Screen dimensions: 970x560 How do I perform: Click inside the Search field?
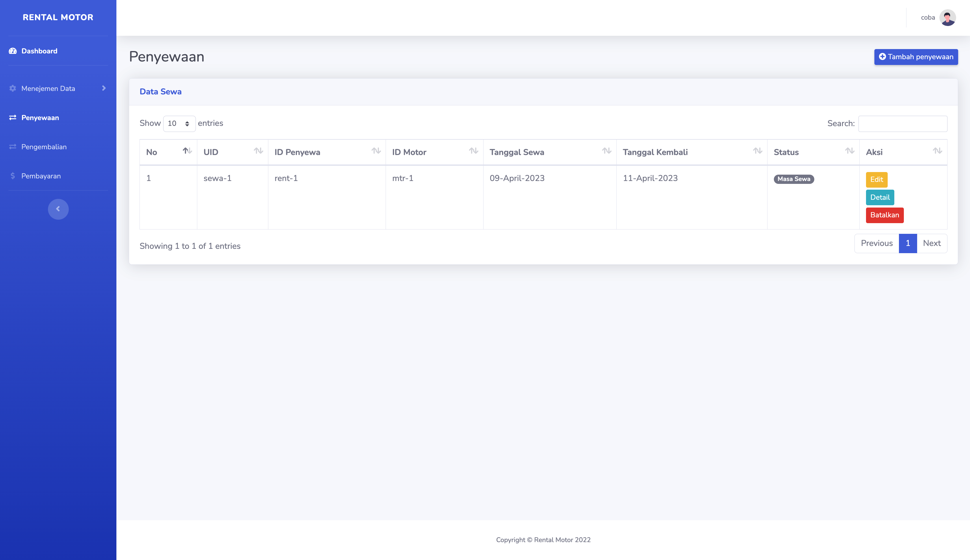click(903, 124)
